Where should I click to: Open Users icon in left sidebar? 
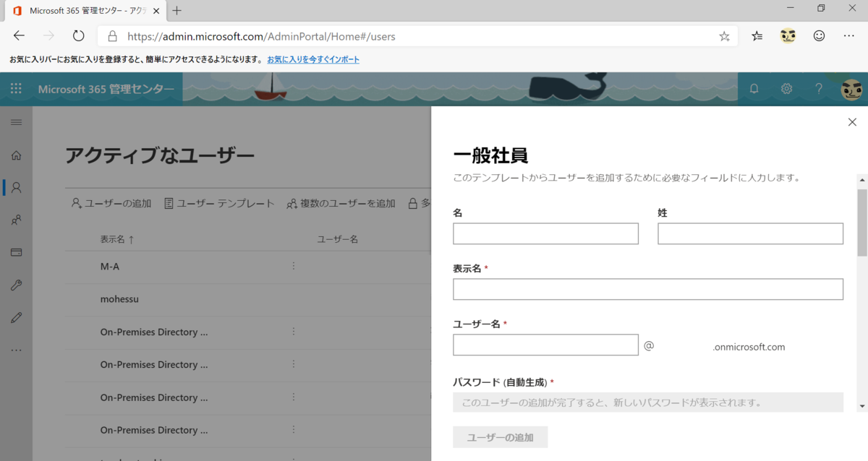click(x=16, y=188)
